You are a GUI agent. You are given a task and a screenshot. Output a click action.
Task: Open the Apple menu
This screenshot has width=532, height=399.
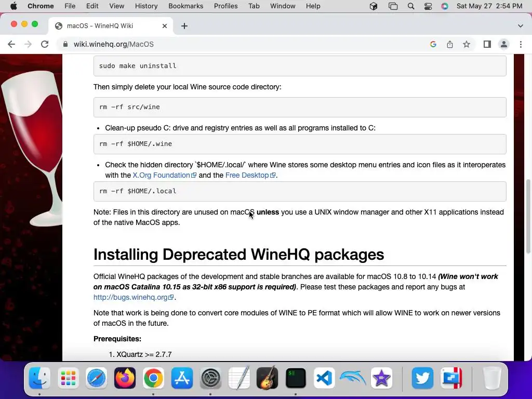tap(14, 6)
